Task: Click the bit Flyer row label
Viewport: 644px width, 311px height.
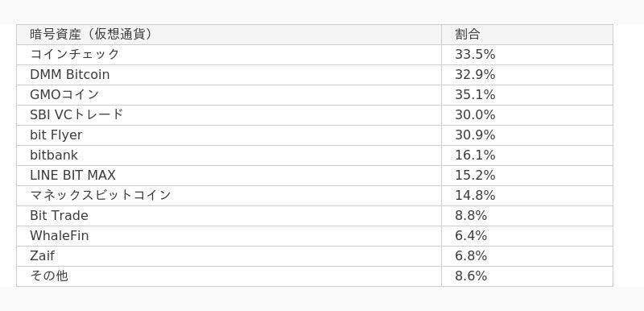Action: point(229,135)
